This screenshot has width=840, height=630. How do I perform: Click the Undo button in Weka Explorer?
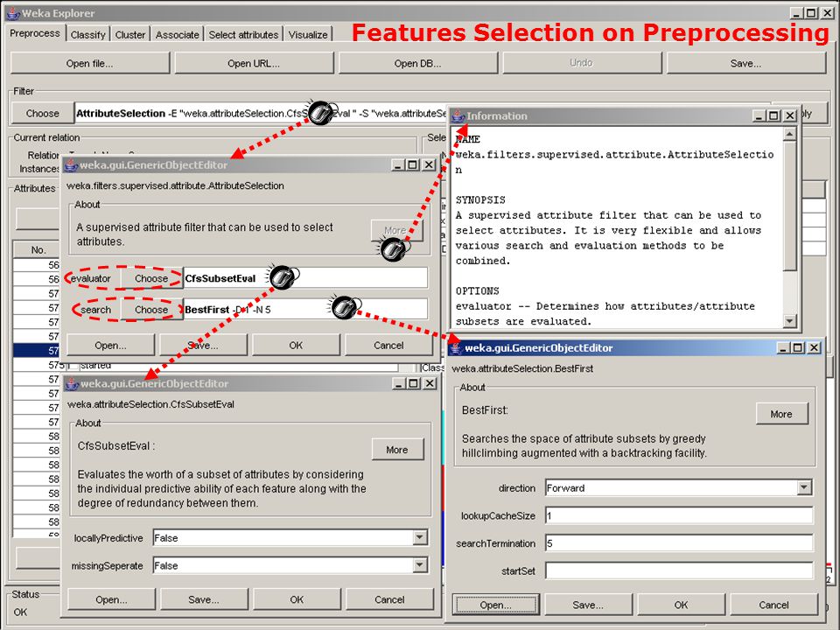click(x=582, y=63)
